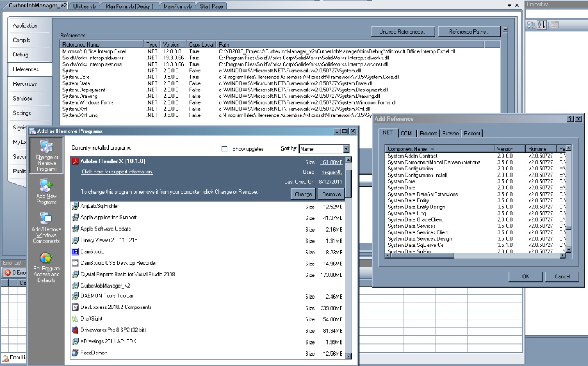Viewport: 588px width, 366px height.
Task: Click the eDrawings 2011 API SDK icon
Action: 75,341
